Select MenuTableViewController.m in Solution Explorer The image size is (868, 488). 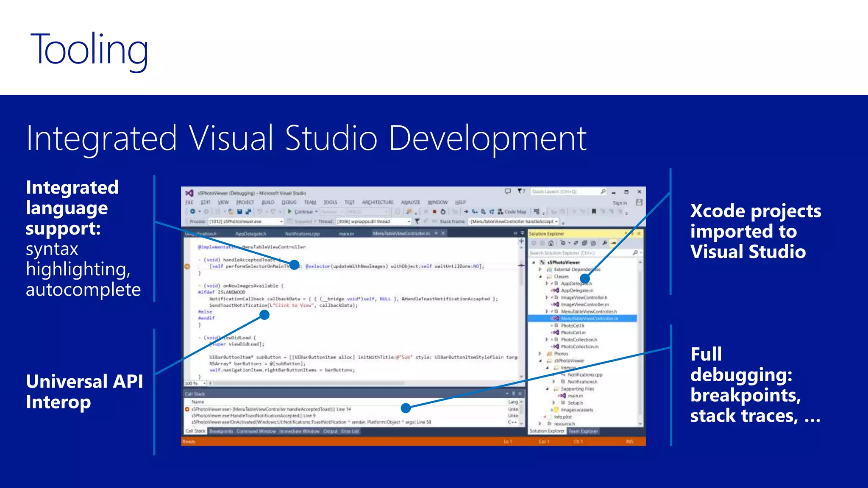(x=582, y=319)
